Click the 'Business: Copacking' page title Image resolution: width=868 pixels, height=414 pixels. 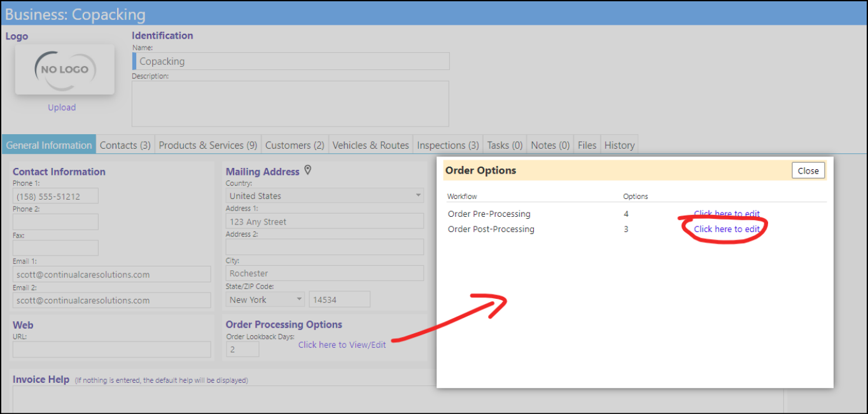(75, 14)
